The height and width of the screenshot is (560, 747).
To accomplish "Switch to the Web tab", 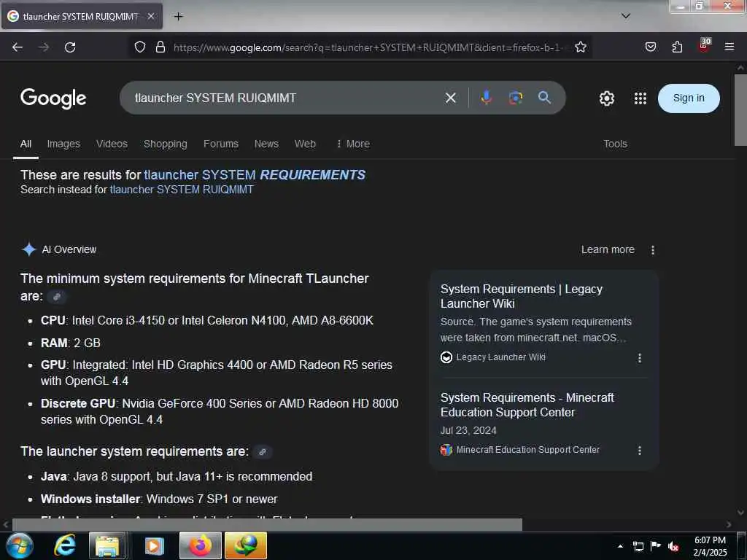I will pos(305,144).
